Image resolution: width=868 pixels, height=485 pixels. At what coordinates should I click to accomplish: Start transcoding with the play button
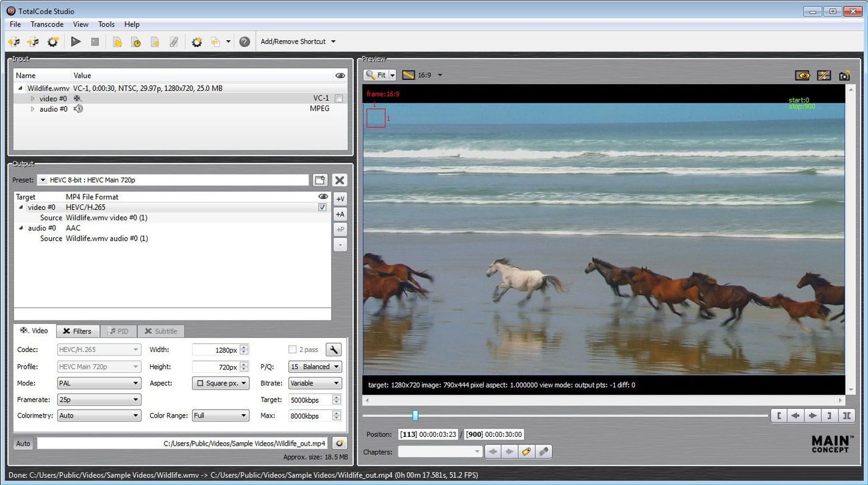click(x=75, y=41)
